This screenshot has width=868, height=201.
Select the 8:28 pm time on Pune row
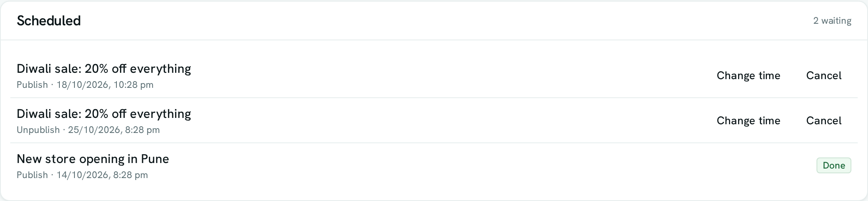[x=130, y=175]
